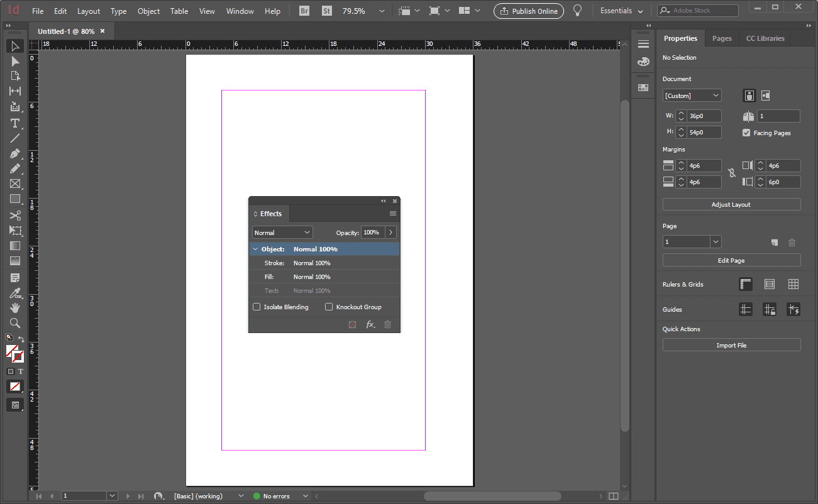This screenshot has height=504, width=818.
Task: Select the Zoom tool
Action: pyautogui.click(x=15, y=323)
